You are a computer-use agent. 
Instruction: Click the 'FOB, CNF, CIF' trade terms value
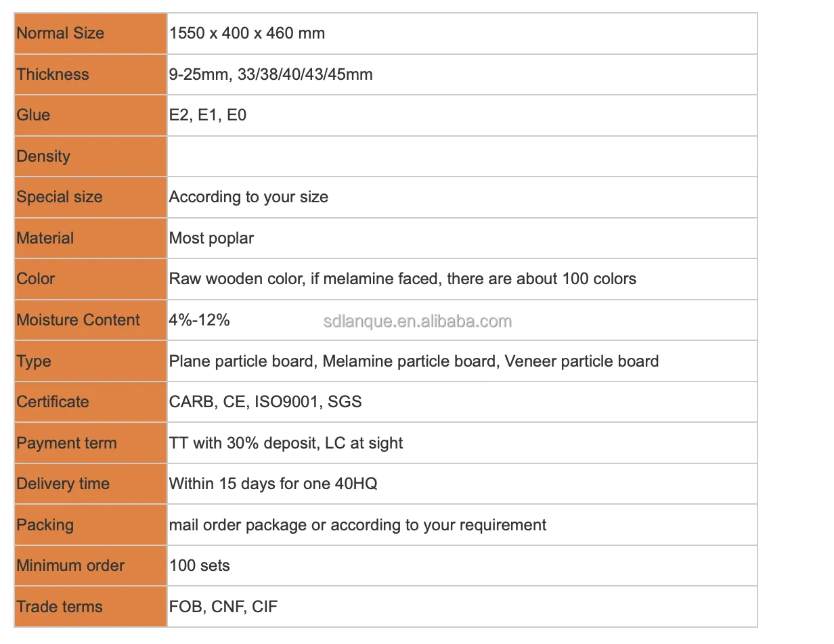[223, 607]
